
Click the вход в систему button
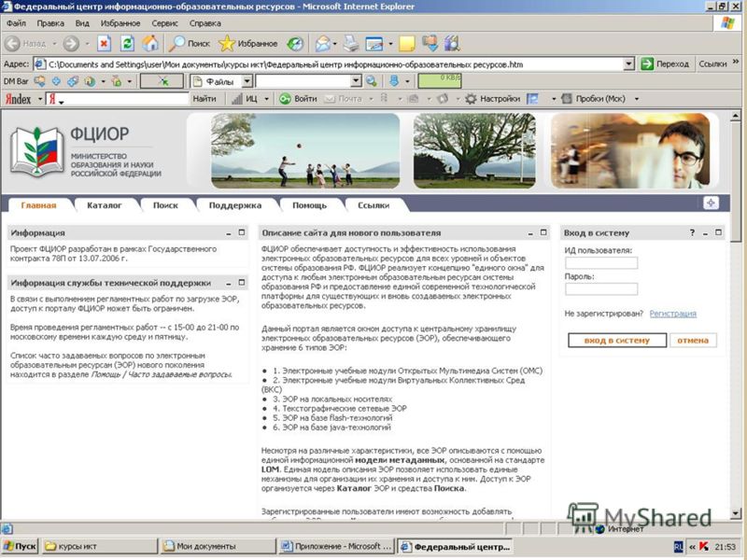[x=617, y=341]
